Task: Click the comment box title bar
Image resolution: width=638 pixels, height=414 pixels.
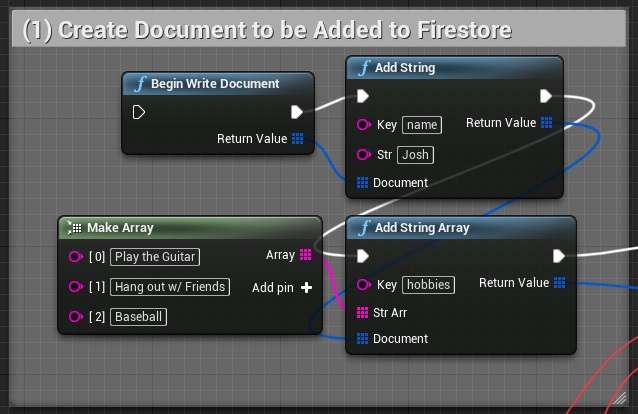Action: tap(319, 28)
